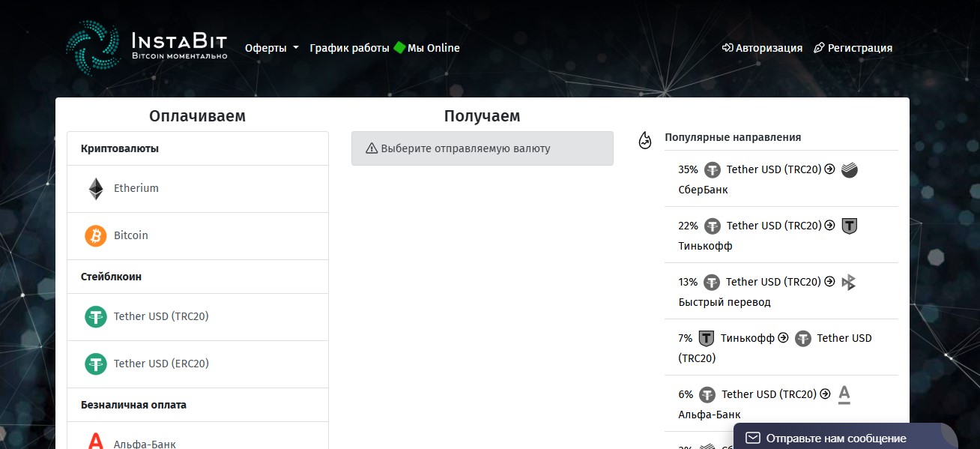Click the green Мы Online status diamond
Screen dimensions: 980x449
point(399,47)
